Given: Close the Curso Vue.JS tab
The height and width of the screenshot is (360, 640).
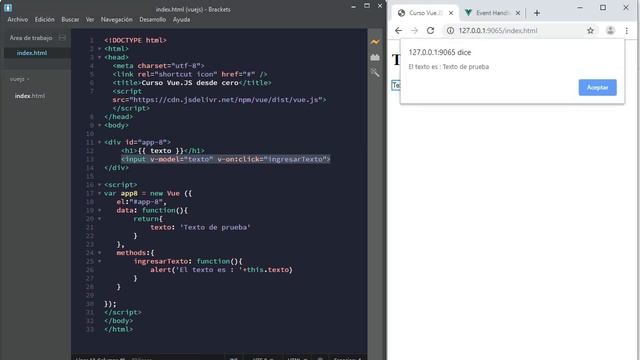Looking at the screenshot, I should coord(451,13).
